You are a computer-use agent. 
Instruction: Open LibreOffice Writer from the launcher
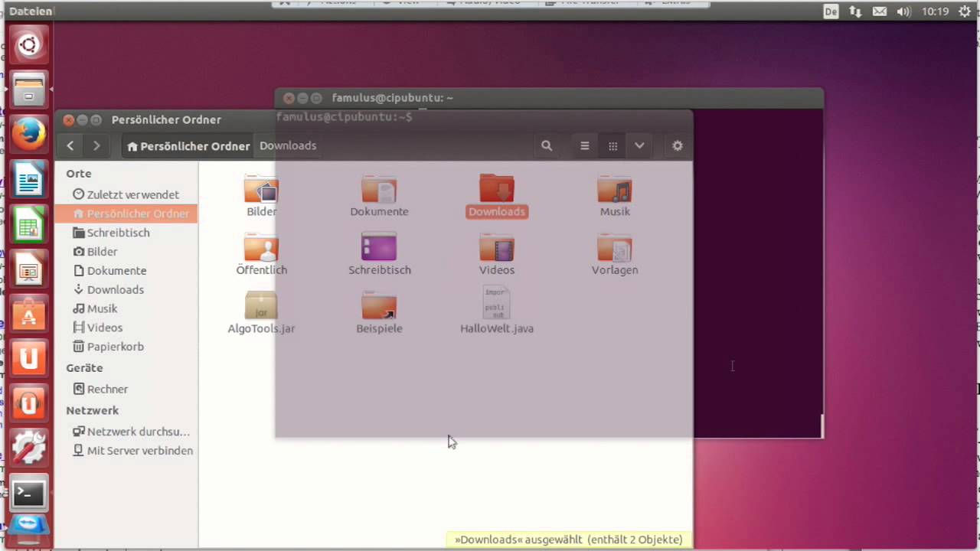(29, 180)
